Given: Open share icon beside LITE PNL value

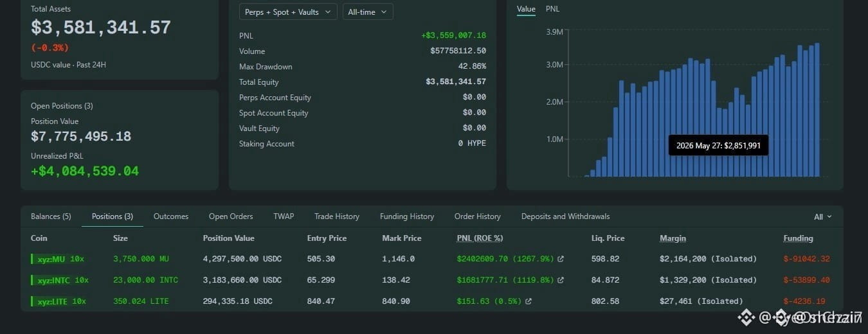Looking at the screenshot, I should 529,301.
